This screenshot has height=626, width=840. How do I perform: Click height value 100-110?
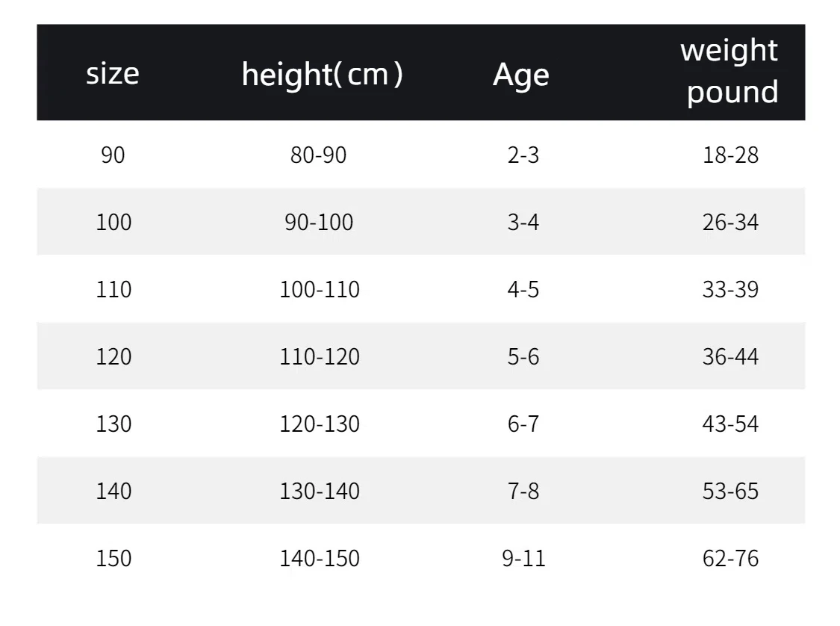tap(320, 289)
